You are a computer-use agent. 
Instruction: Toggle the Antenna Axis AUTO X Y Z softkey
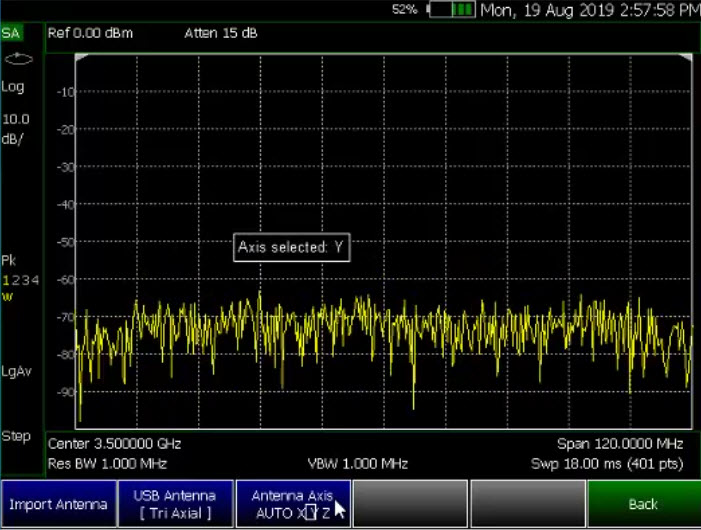coord(293,505)
